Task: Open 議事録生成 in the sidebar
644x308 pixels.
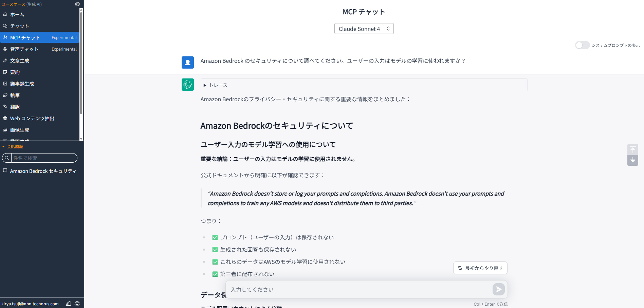Action: click(40, 84)
